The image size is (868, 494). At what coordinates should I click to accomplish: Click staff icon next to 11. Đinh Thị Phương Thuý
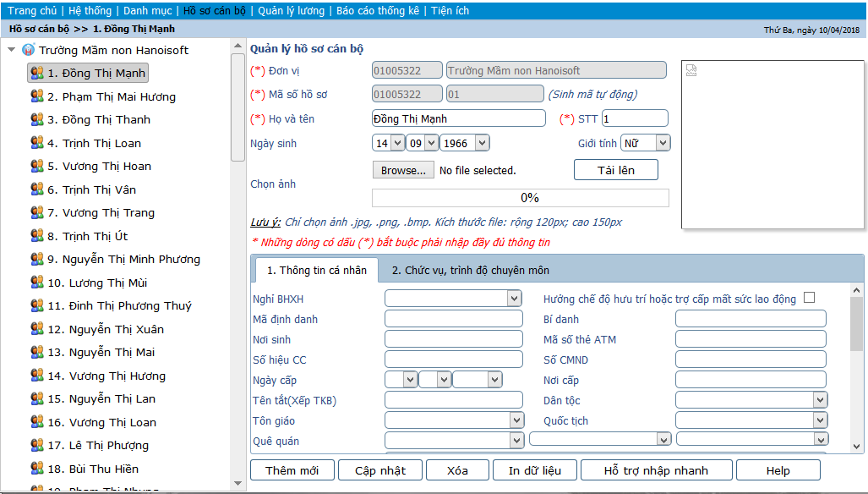pyautogui.click(x=37, y=305)
